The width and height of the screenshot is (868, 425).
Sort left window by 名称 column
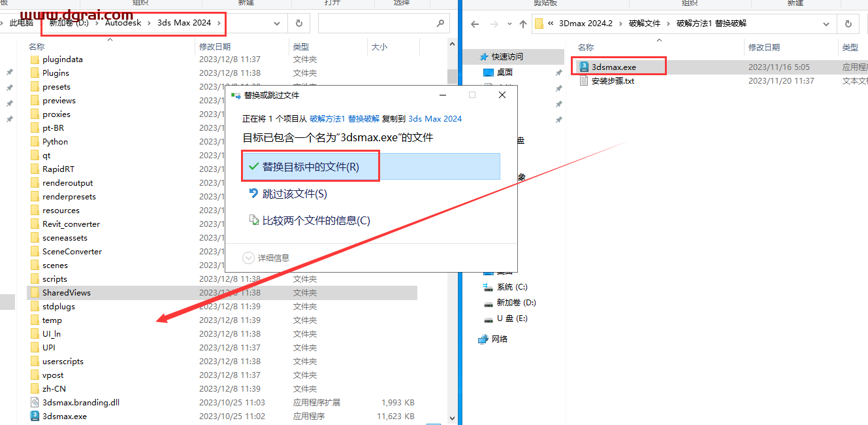pyautogui.click(x=37, y=47)
